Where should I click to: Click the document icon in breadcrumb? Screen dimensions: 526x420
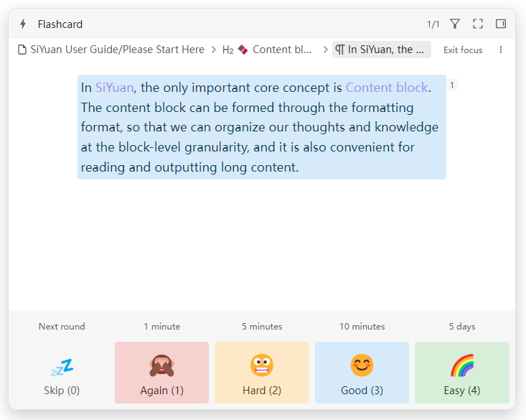pos(22,50)
